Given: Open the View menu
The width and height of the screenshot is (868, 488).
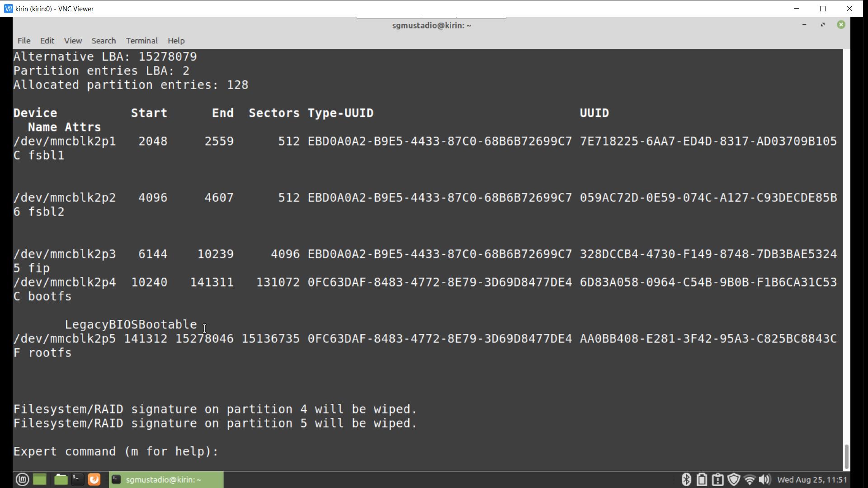Looking at the screenshot, I should (73, 41).
